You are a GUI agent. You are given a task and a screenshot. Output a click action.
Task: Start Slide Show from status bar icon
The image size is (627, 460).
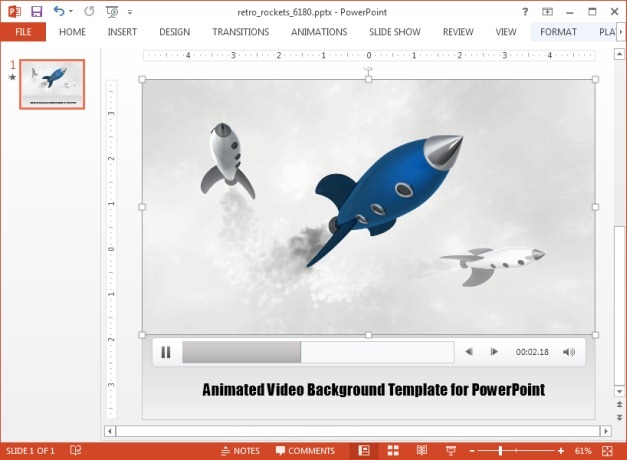pos(451,451)
